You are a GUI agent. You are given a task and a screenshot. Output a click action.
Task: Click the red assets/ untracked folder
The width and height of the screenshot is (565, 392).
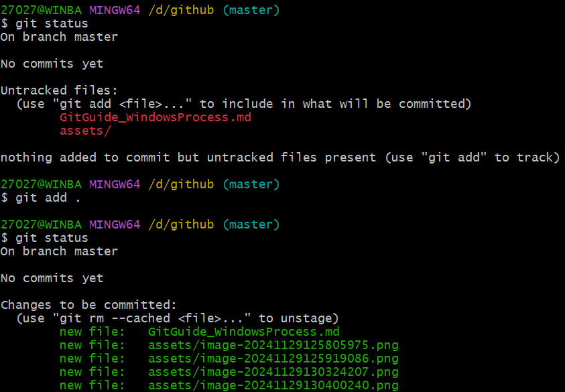(x=85, y=131)
